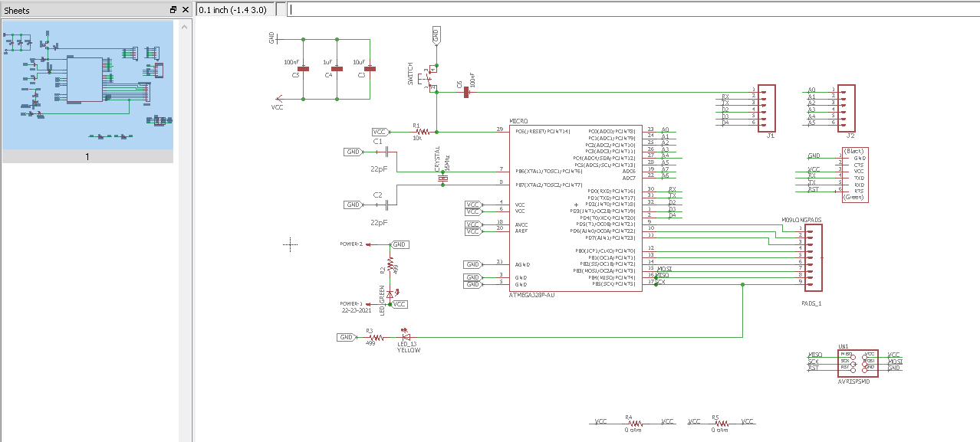Select the C1 capacitor name
The width and height of the screenshot is (980, 442).
pyautogui.click(x=377, y=142)
